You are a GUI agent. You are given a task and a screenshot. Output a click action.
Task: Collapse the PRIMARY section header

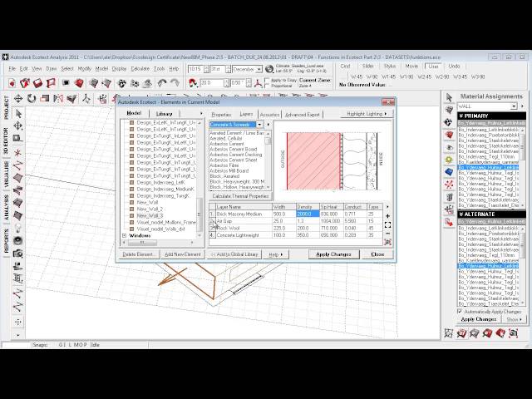pyautogui.click(x=491, y=116)
